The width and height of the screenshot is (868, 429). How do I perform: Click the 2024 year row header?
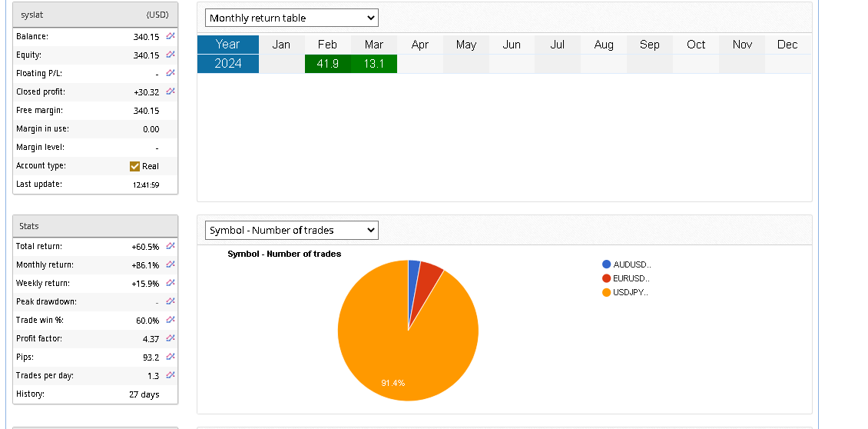228,64
